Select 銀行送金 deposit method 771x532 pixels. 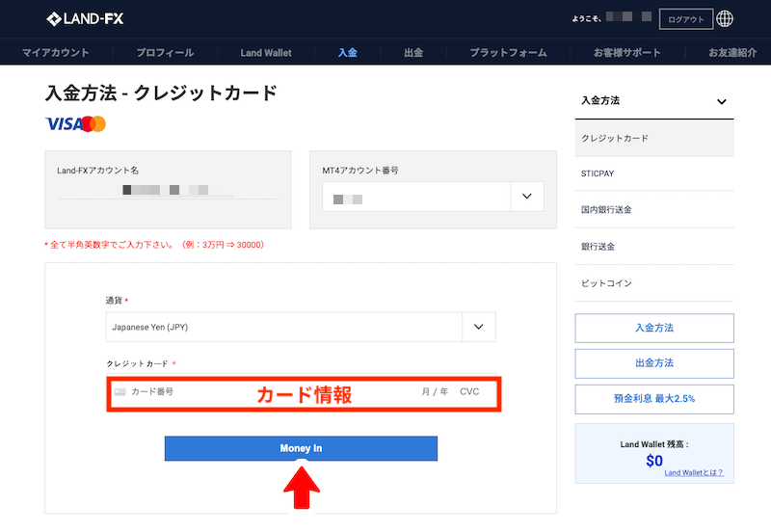click(654, 247)
